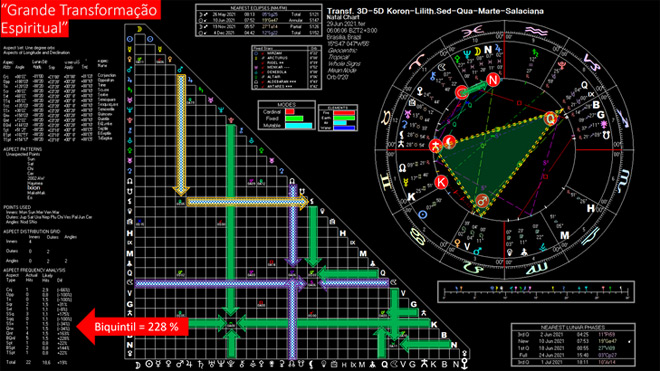Click the red circled N on chart wheel
The height and width of the screenshot is (371, 660).
pos(493,79)
